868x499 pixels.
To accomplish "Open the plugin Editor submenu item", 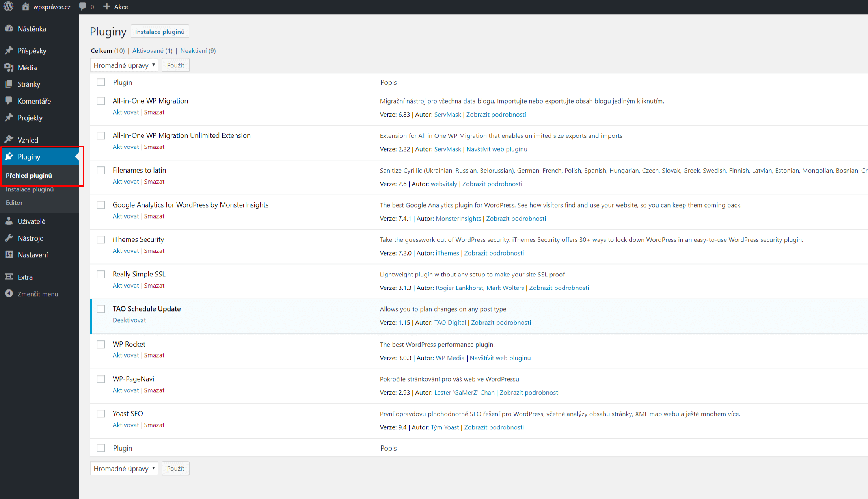I will (14, 203).
